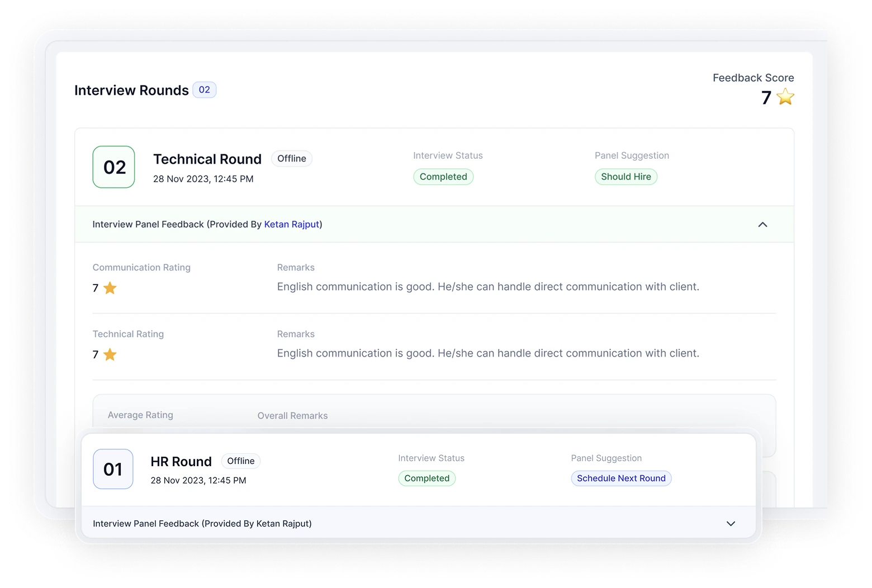The height and width of the screenshot is (588, 872).
Task: Click the Offline tag beside Technical Round
Action: point(292,159)
